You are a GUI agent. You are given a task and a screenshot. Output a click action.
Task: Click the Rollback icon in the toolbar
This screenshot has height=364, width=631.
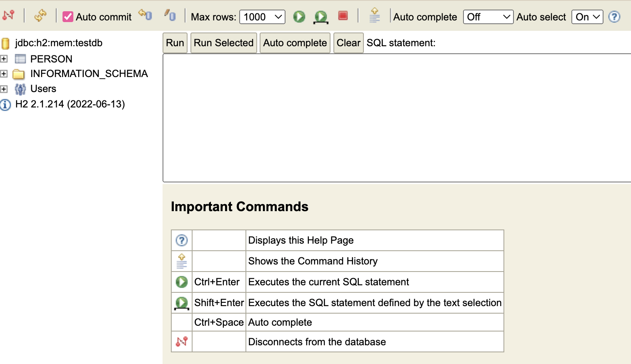145,15
